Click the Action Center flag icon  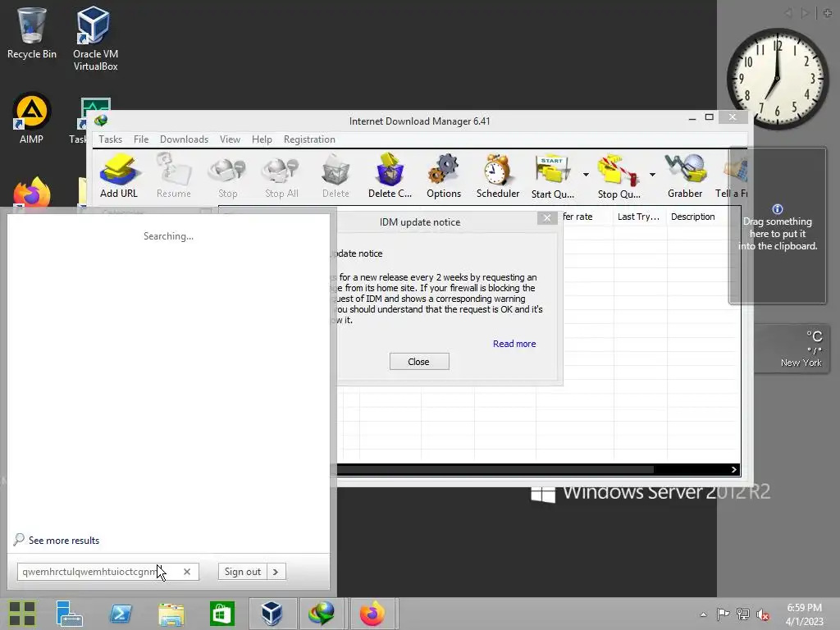[x=723, y=614]
